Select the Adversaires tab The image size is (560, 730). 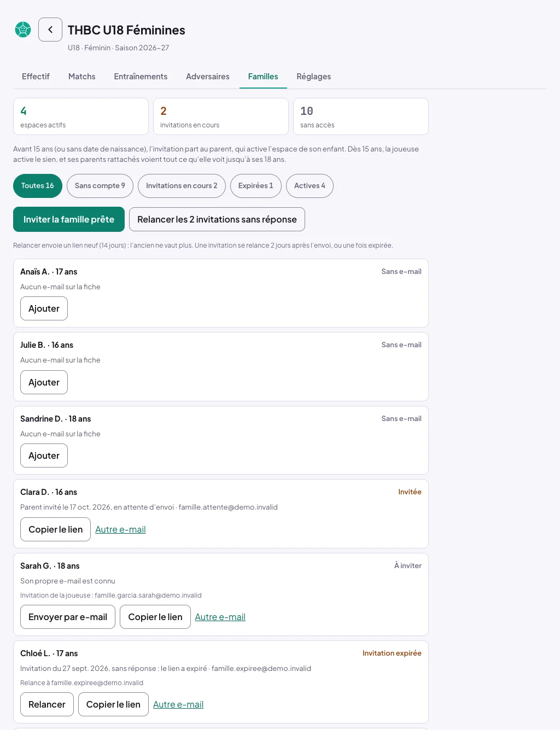(208, 77)
